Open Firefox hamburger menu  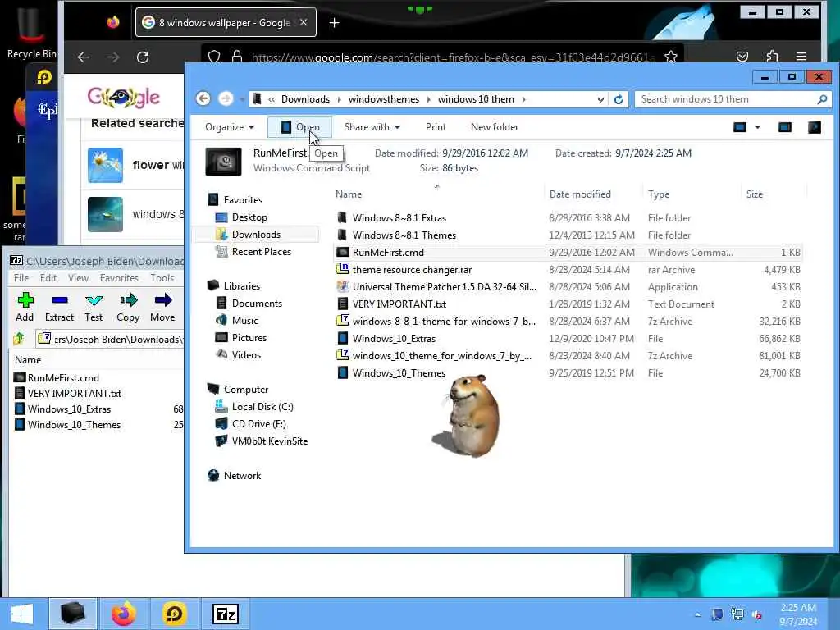[x=801, y=57]
